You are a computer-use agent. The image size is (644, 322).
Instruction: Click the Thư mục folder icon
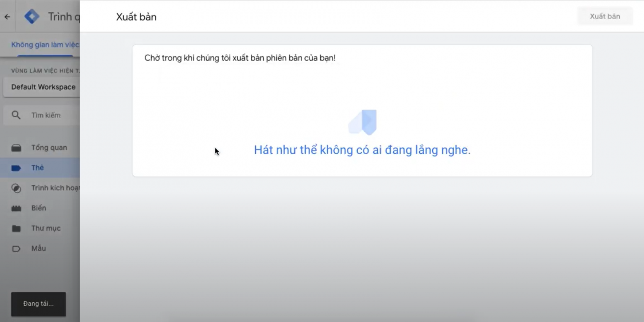[x=16, y=229]
